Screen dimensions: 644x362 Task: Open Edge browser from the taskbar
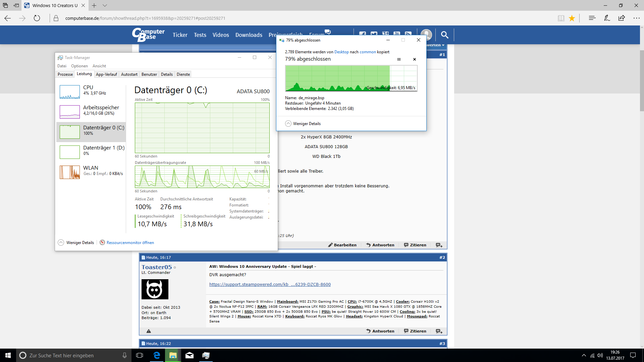[157, 355]
